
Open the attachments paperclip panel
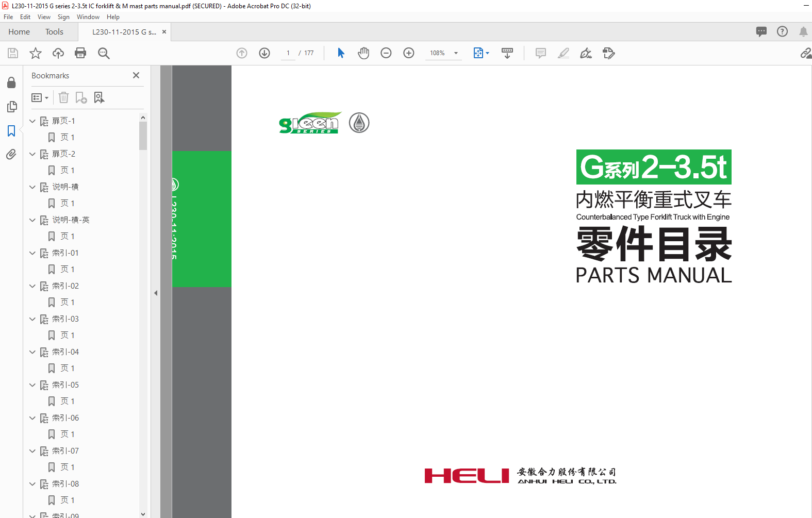point(11,155)
